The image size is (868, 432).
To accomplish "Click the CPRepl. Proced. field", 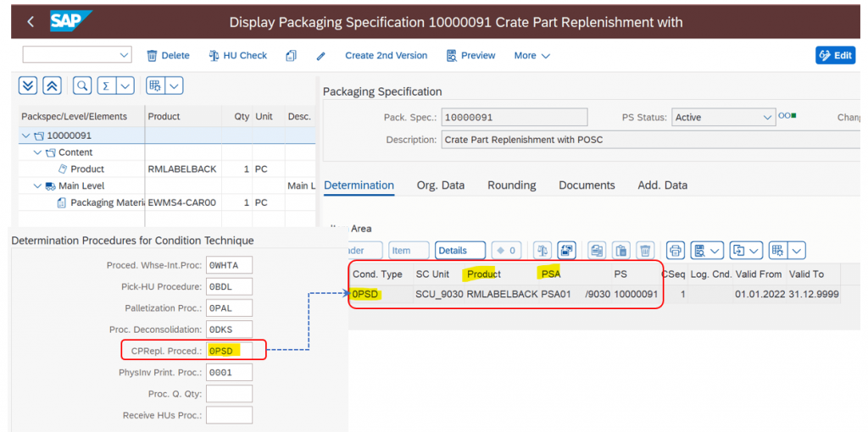I will click(x=229, y=351).
